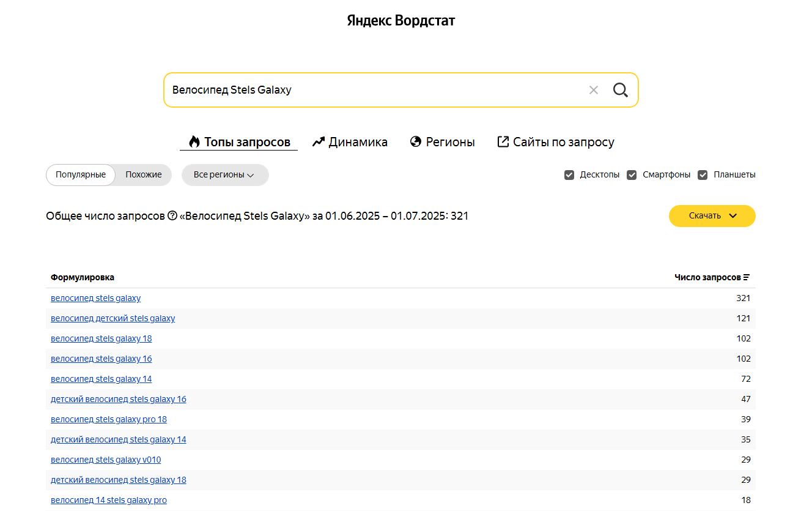The image size is (812, 511).
Task: Expand the Все регионы dropdown
Action: click(225, 175)
